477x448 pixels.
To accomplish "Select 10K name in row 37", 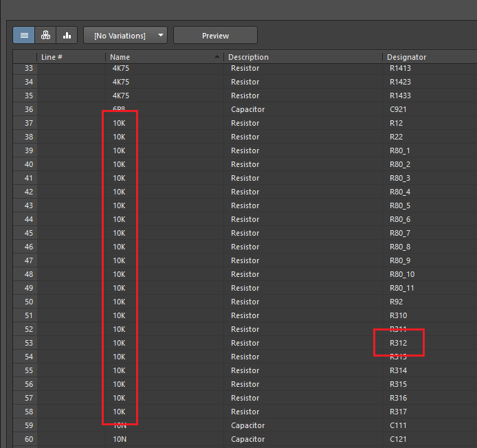I will [x=119, y=123].
